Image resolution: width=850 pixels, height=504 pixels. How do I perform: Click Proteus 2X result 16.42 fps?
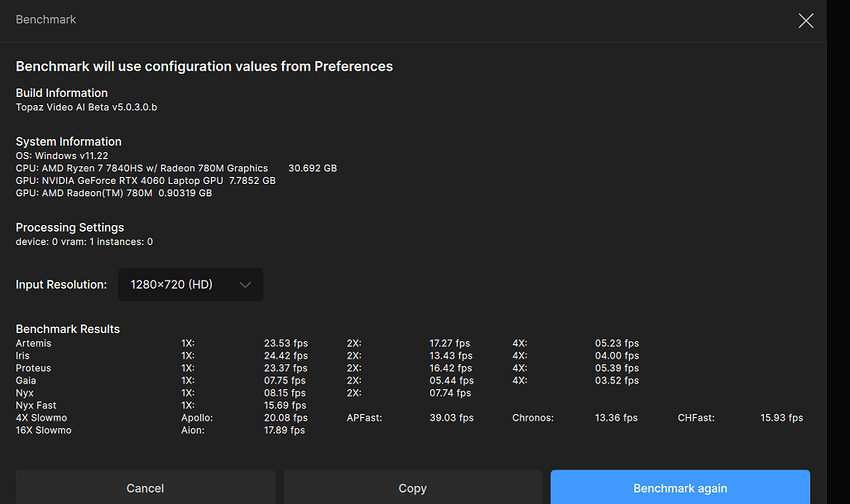(x=450, y=368)
